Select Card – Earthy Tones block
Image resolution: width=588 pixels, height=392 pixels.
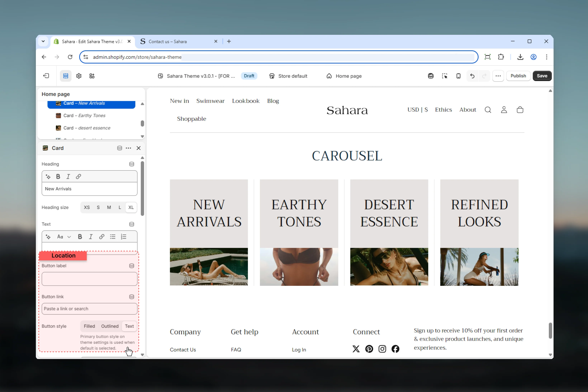click(x=91, y=115)
